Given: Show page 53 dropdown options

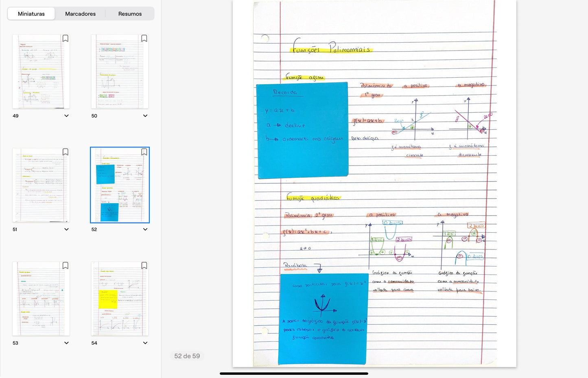Looking at the screenshot, I should tap(66, 343).
